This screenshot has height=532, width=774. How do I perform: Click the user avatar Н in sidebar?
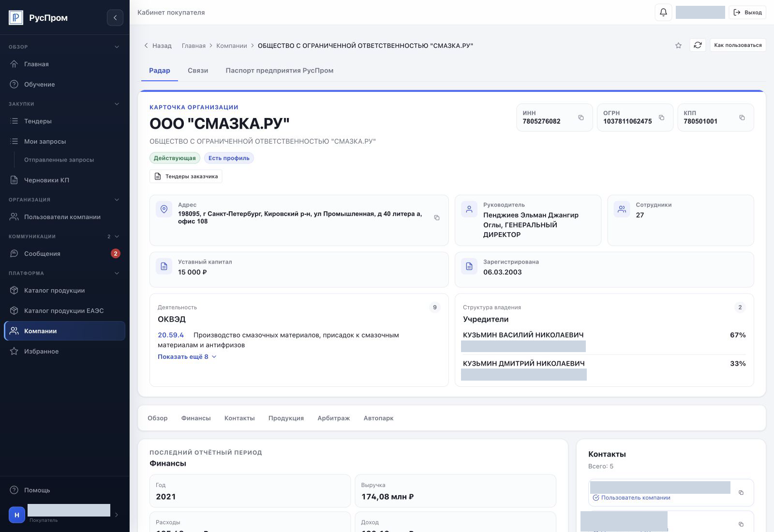pyautogui.click(x=17, y=515)
